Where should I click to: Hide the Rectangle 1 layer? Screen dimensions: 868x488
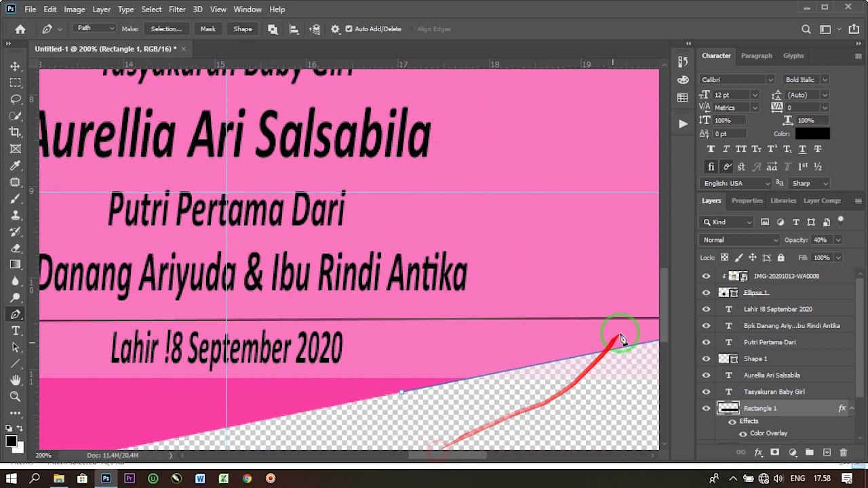click(x=706, y=408)
